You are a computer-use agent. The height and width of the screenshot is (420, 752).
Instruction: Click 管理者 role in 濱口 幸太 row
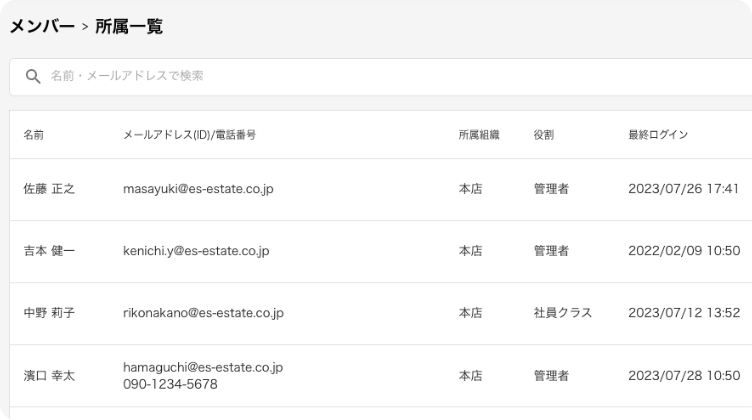coord(551,375)
